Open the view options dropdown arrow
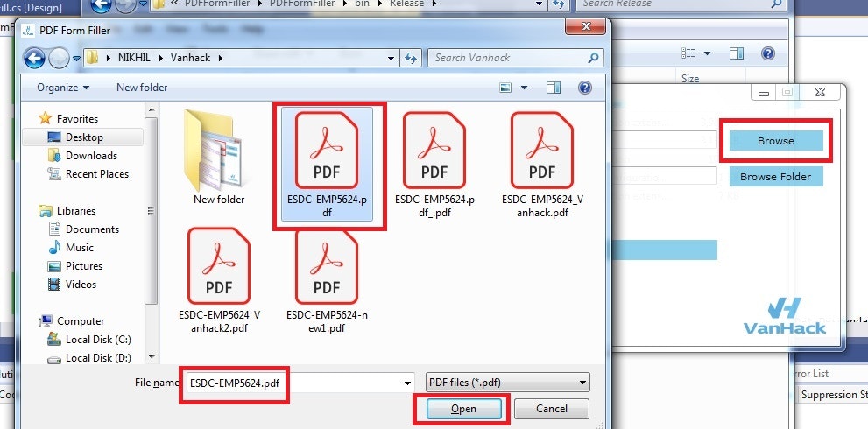This screenshot has width=868, height=429. [525, 88]
